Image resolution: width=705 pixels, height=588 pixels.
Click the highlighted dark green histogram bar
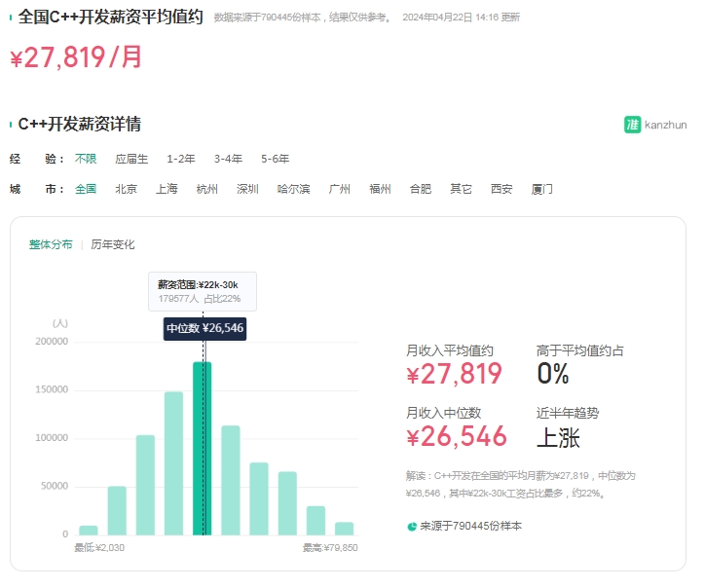[203, 449]
